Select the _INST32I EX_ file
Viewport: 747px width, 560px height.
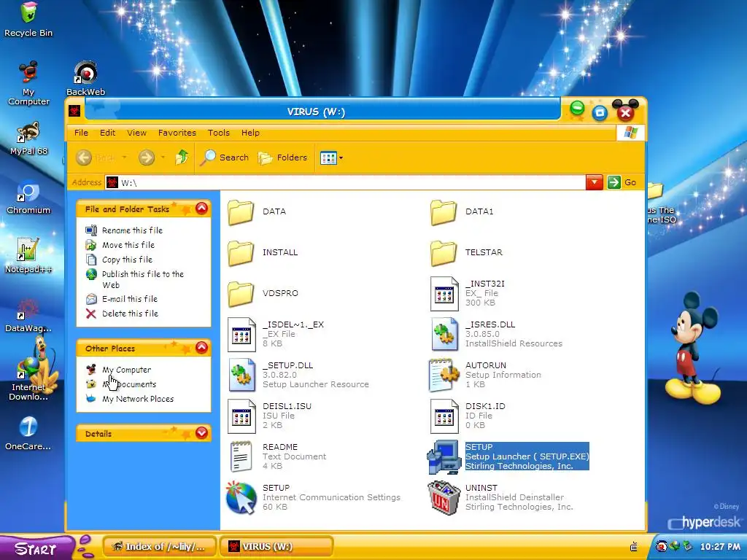pos(468,293)
